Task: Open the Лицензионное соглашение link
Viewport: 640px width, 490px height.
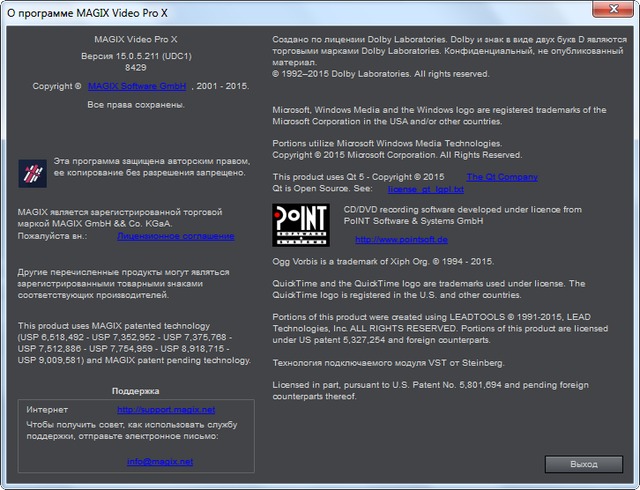Action: pos(176,236)
